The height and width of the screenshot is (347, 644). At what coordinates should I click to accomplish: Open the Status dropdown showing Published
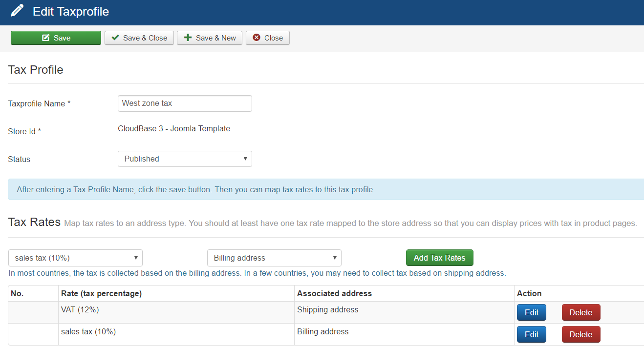(185, 159)
